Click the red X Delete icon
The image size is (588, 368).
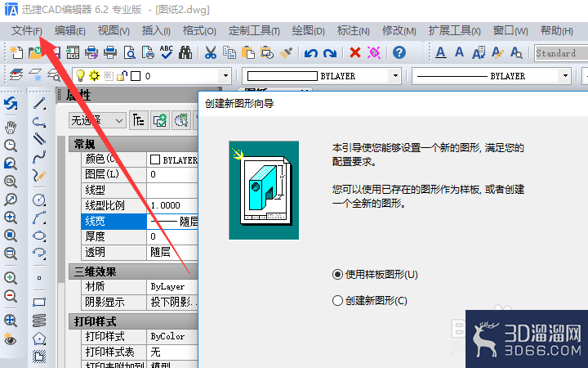(x=355, y=52)
